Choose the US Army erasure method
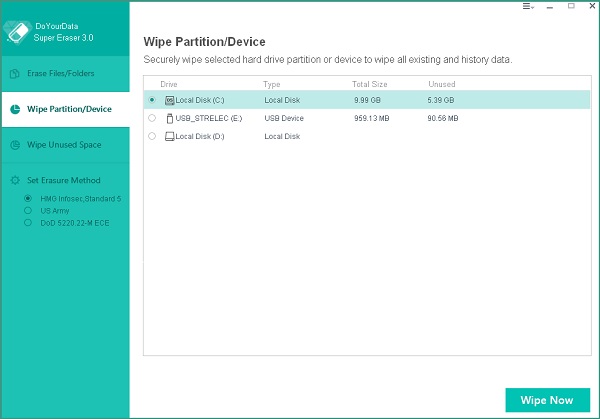Viewport: 600px width, 419px height. pos(29,211)
